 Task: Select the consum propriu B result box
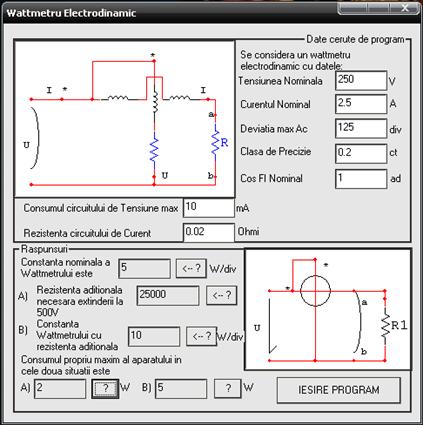181,388
